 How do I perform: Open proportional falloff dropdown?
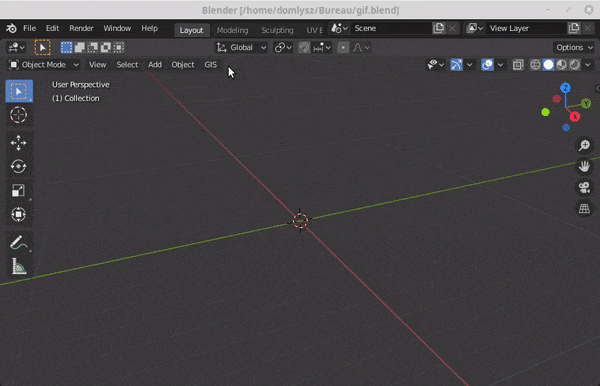tap(361, 47)
